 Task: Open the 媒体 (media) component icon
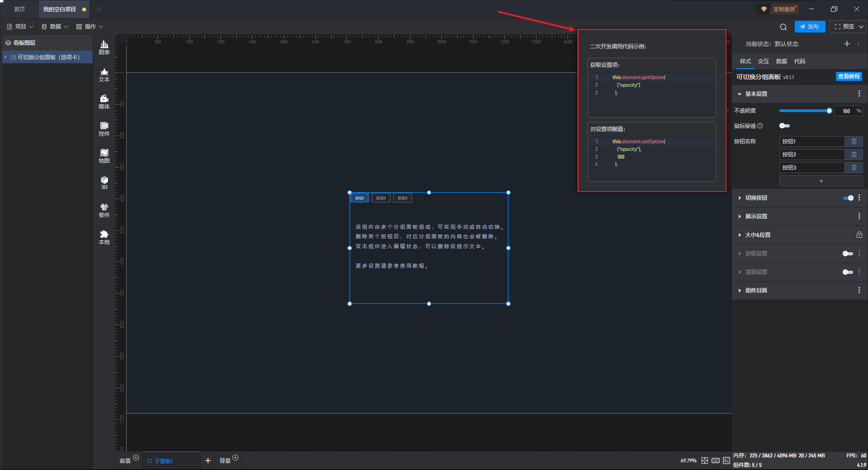[104, 101]
